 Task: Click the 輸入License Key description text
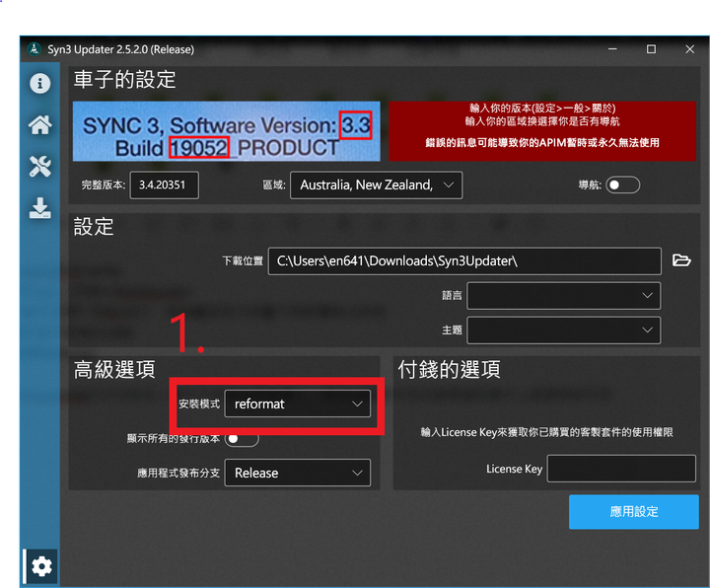click(x=546, y=432)
